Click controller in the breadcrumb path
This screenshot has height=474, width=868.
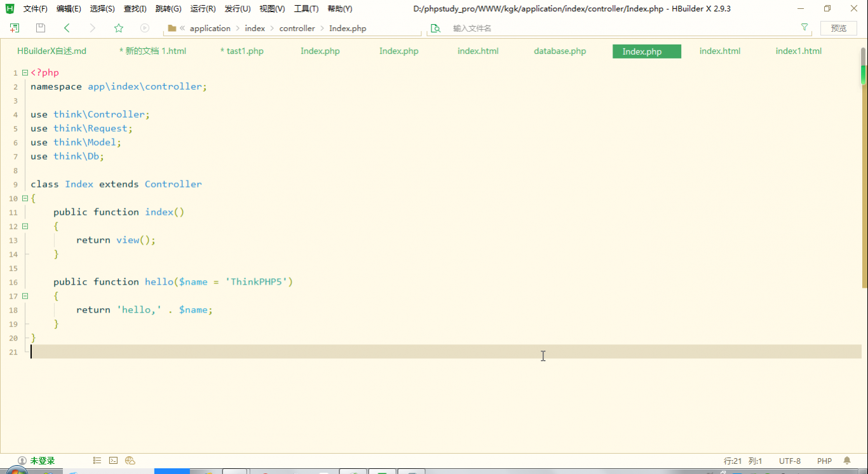point(297,28)
